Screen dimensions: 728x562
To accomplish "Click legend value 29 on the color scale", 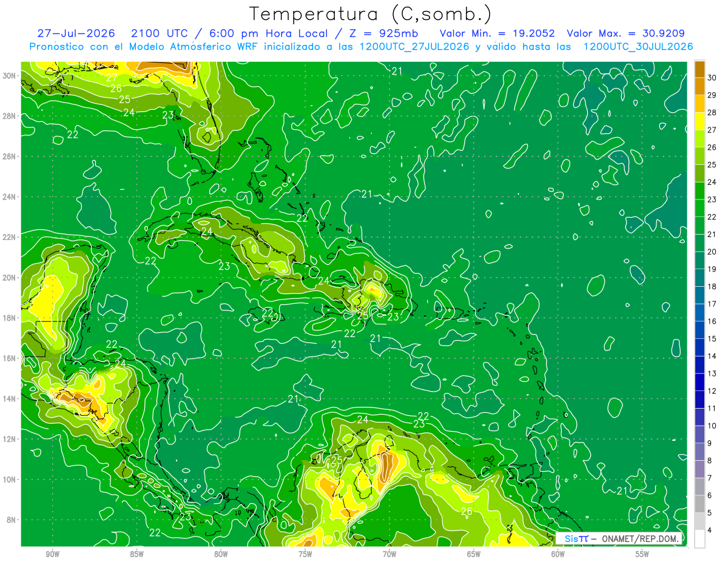I will click(x=712, y=95).
